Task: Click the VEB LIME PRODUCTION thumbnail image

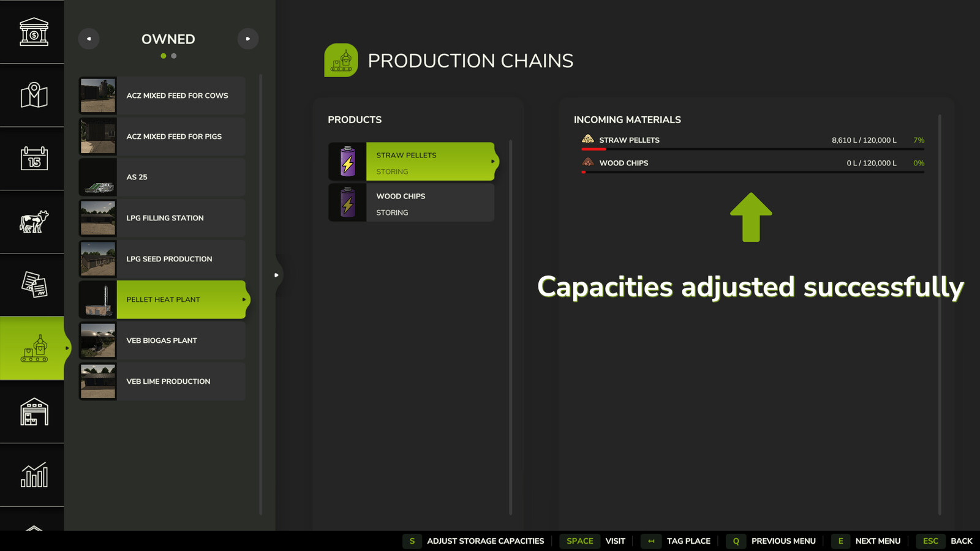Action: pyautogui.click(x=97, y=381)
